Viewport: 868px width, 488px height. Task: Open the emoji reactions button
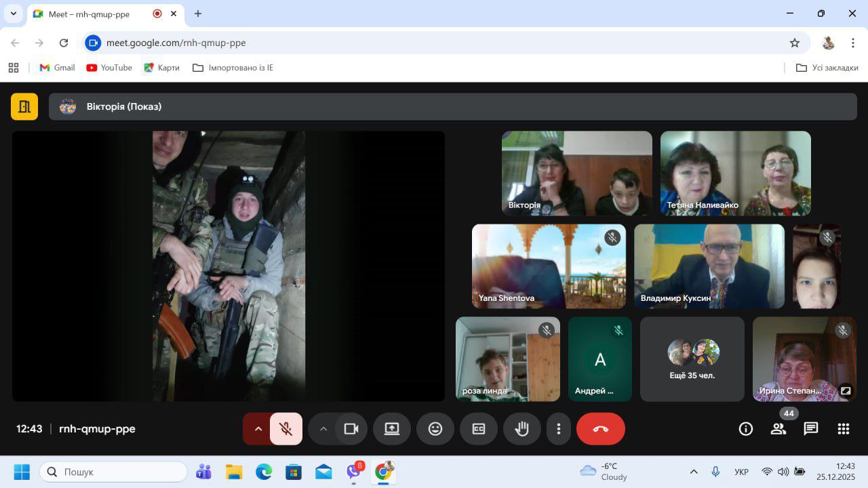(x=435, y=429)
